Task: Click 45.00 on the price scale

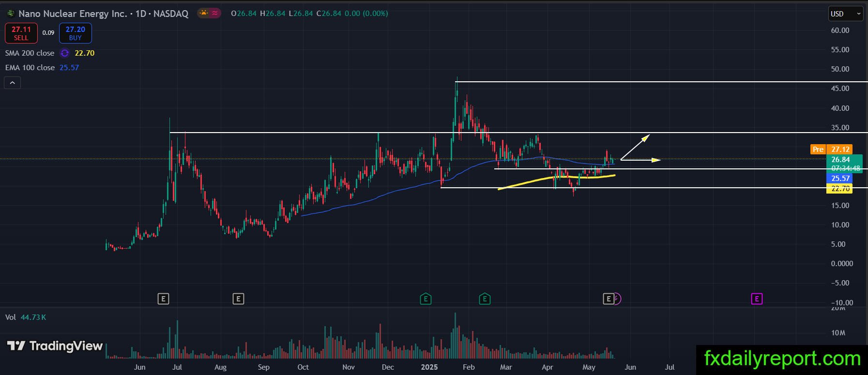Action: (x=840, y=89)
